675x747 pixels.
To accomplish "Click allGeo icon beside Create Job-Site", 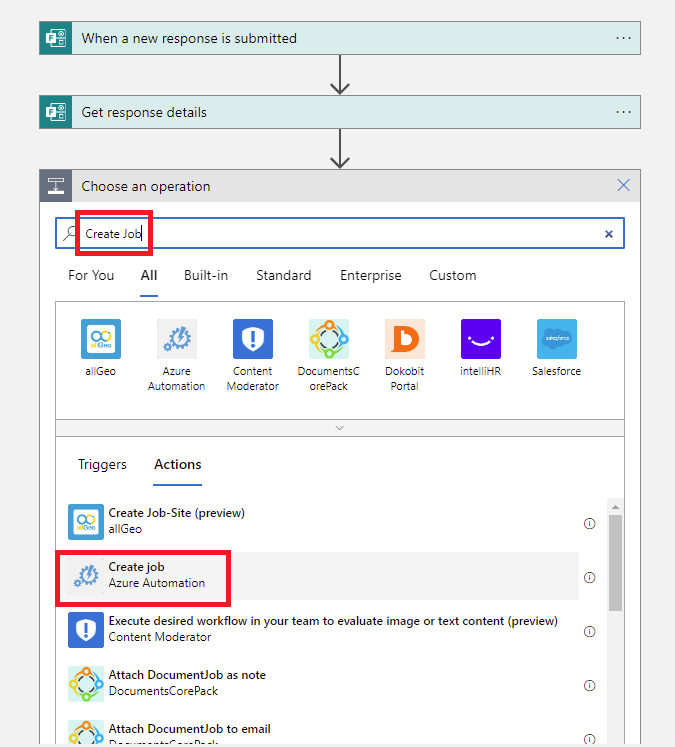I will pos(86,522).
